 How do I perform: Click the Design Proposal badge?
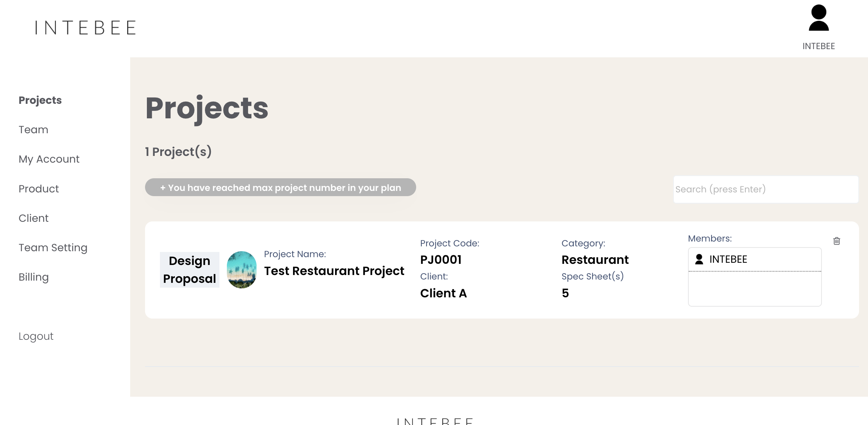[190, 270]
